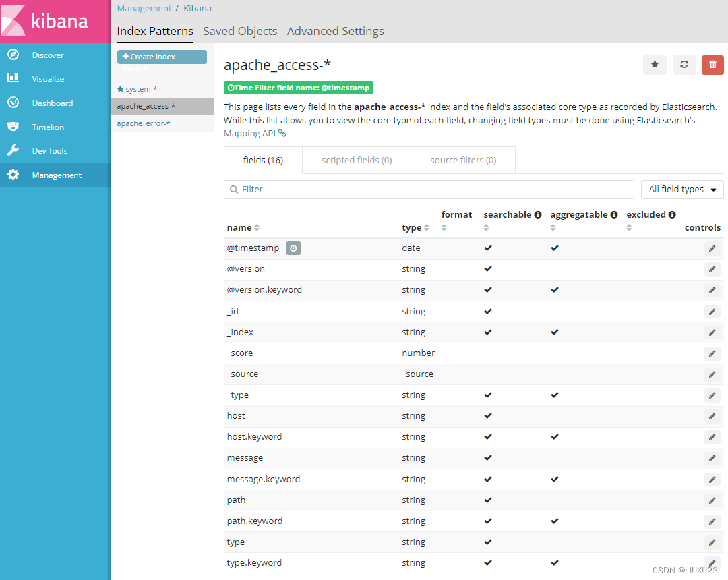
Task: Open the Advanced Settings tab
Action: (x=335, y=31)
